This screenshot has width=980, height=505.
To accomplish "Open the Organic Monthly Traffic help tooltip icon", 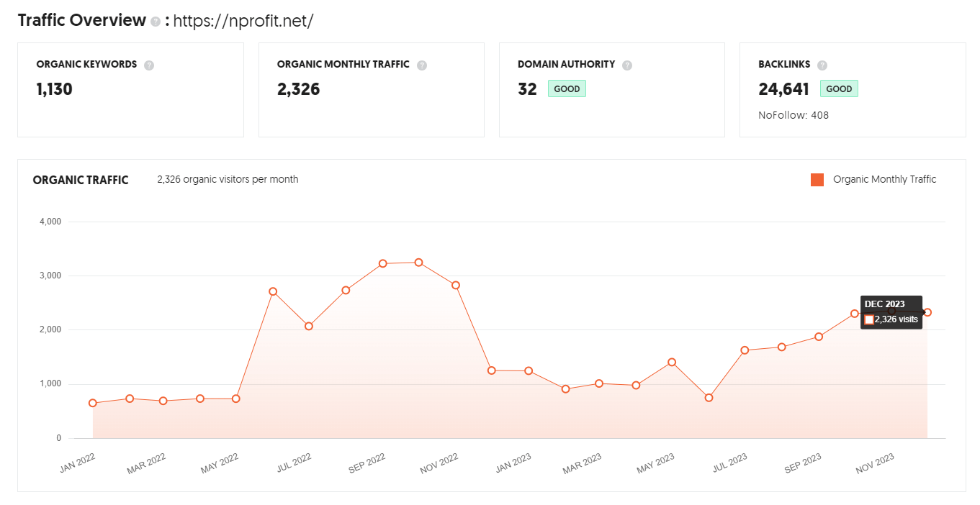I will 422,65.
